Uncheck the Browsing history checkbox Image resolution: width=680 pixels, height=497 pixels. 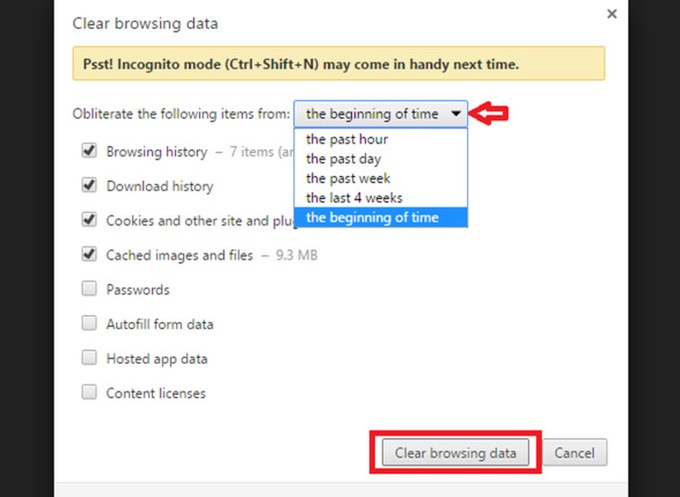(89, 151)
